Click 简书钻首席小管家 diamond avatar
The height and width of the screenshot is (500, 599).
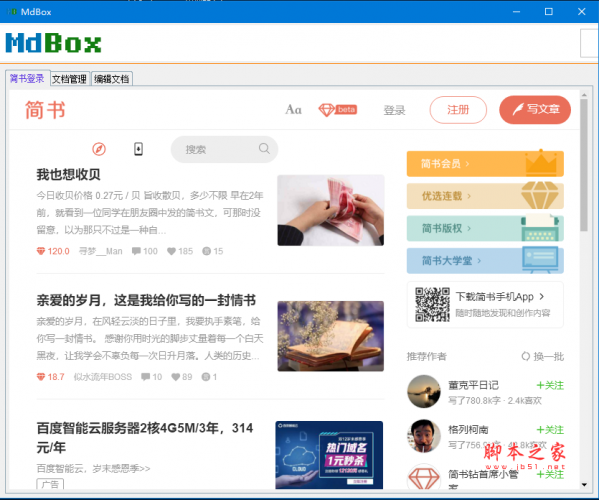click(x=424, y=477)
